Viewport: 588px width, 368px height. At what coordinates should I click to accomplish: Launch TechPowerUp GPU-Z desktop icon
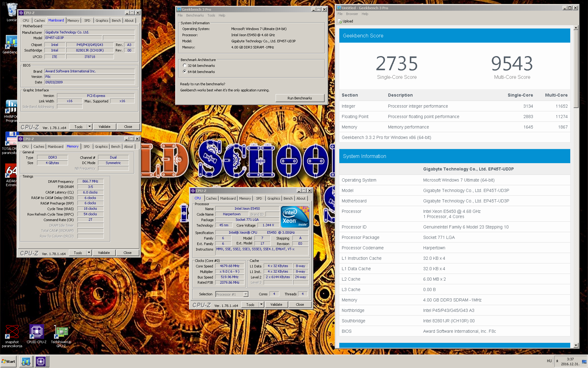coord(61,336)
